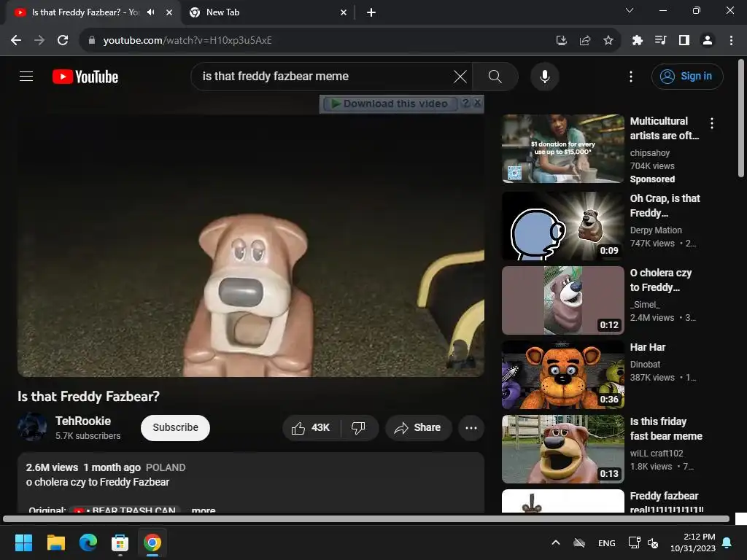The width and height of the screenshot is (747, 560).
Task: Open the tab search chevron dropdown
Action: point(629,10)
